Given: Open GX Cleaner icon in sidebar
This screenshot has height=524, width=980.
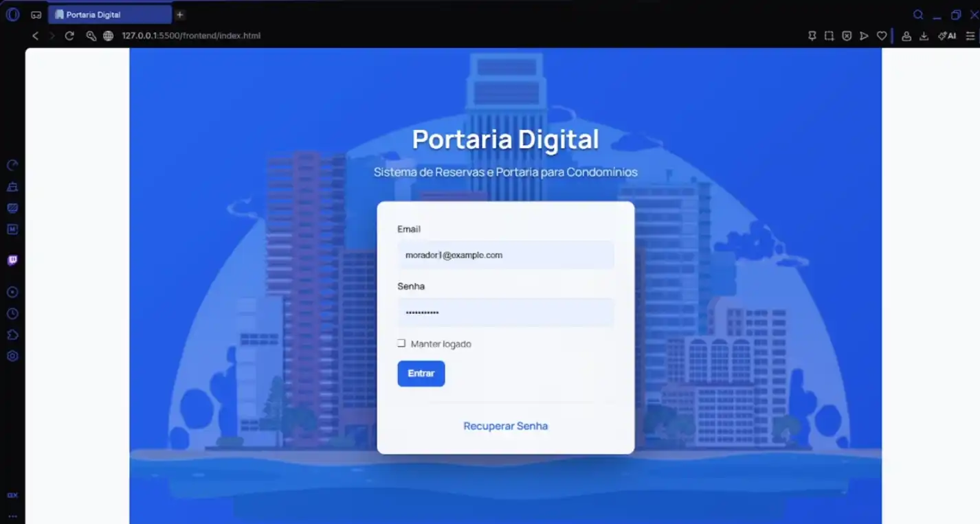Looking at the screenshot, I should [x=12, y=187].
